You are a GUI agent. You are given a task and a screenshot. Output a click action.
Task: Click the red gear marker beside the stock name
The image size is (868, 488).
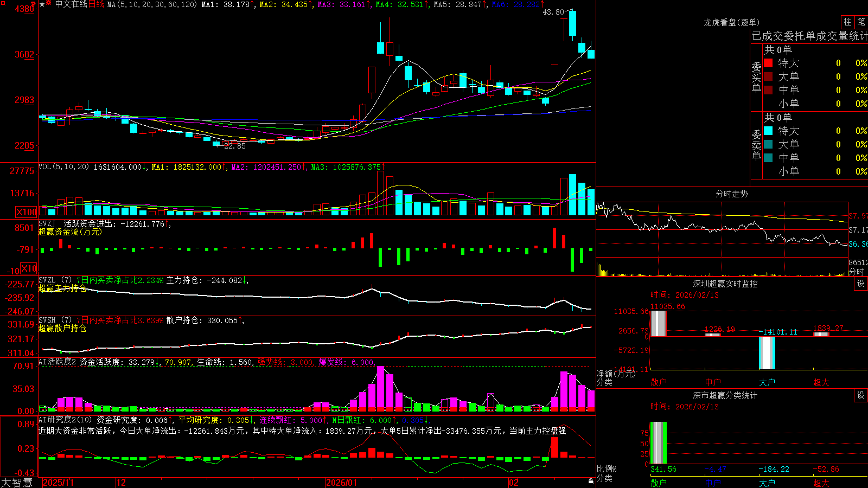(x=49, y=4)
